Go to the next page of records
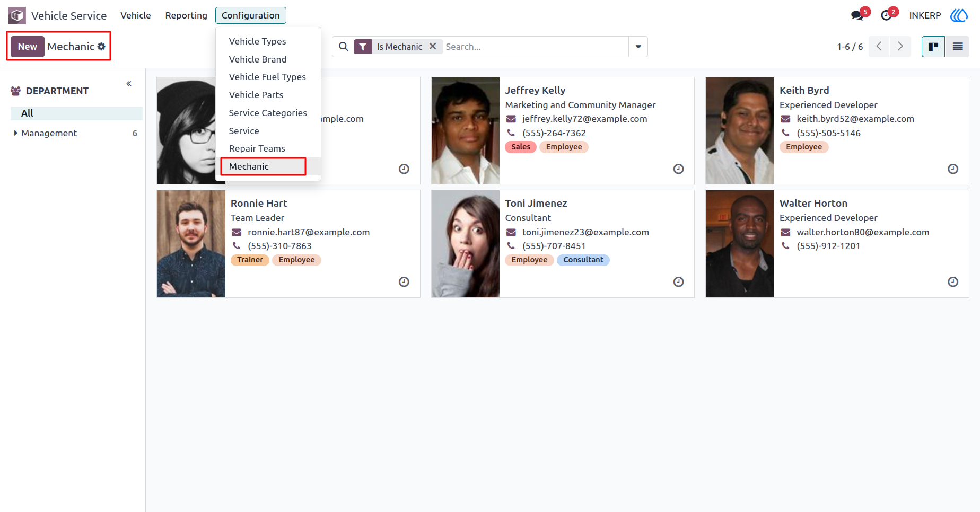This screenshot has height=512, width=980. click(900, 47)
